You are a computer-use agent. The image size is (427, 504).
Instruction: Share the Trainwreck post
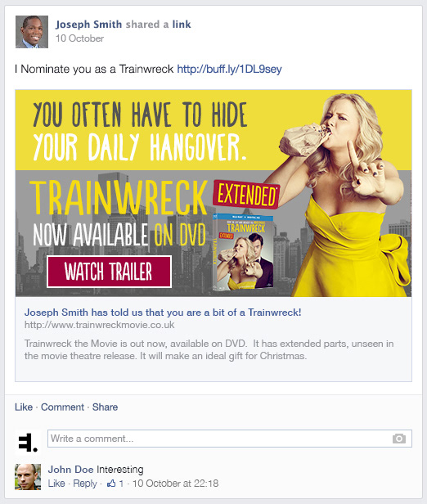105,407
